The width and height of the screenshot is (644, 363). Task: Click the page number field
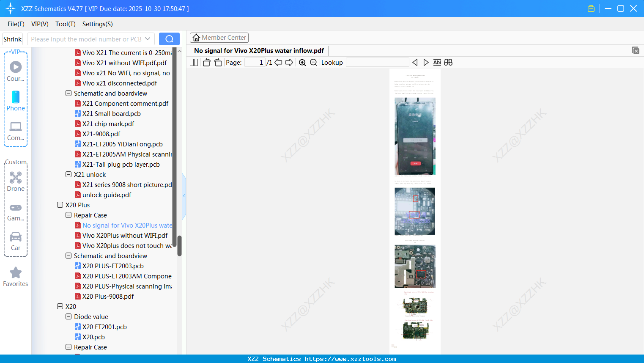(x=255, y=63)
